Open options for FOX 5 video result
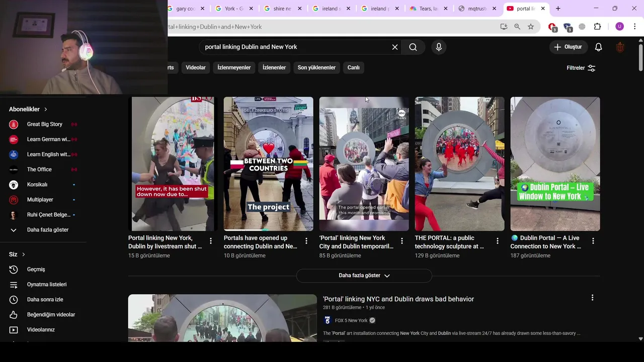Image resolution: width=644 pixels, height=362 pixels. coord(592,298)
